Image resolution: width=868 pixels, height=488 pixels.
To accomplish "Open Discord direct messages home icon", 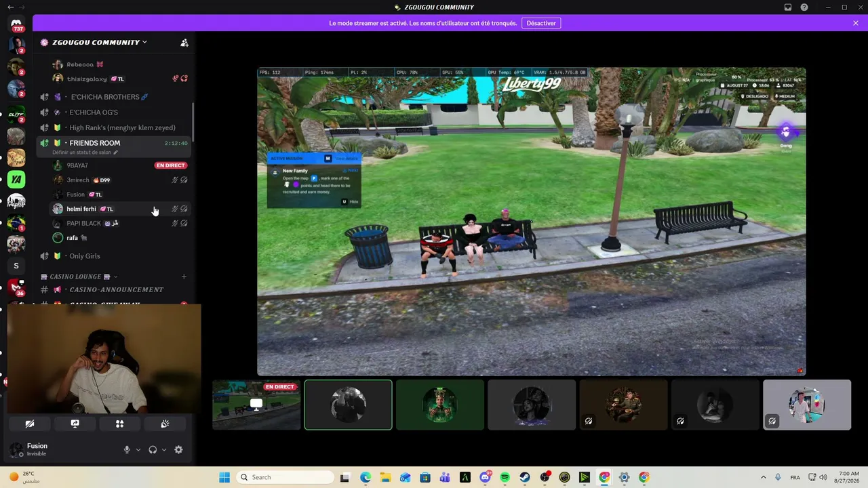I will tap(16, 24).
